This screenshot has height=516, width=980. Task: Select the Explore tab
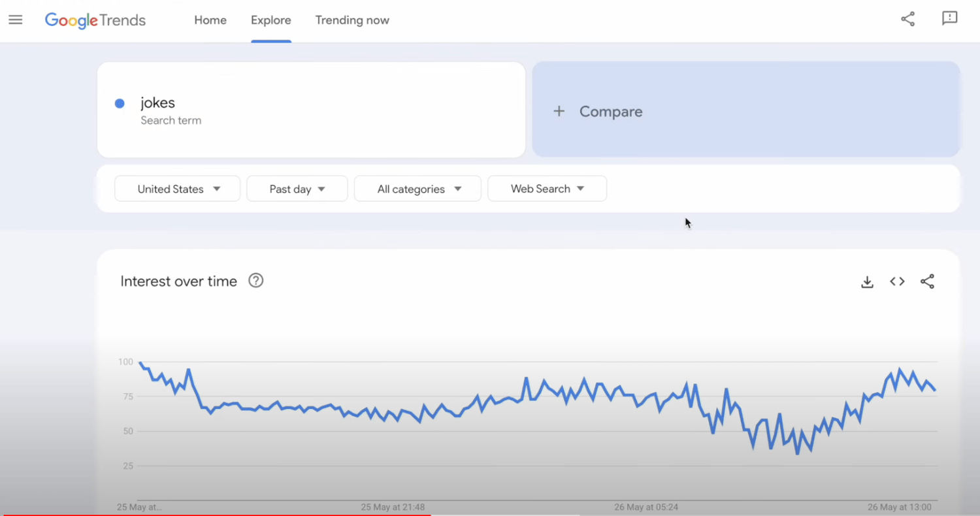(x=271, y=20)
